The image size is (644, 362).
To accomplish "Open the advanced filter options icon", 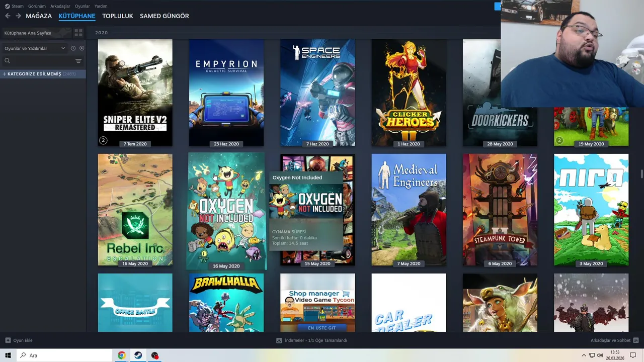I will 78,61.
